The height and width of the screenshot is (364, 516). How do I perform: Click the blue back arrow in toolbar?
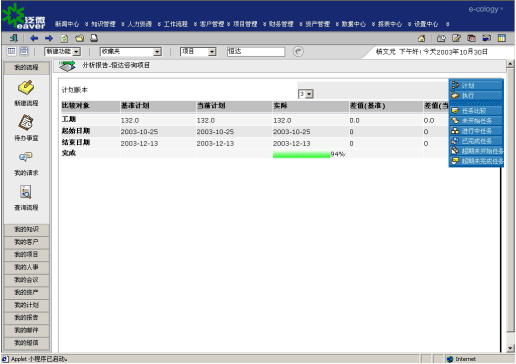coord(34,38)
